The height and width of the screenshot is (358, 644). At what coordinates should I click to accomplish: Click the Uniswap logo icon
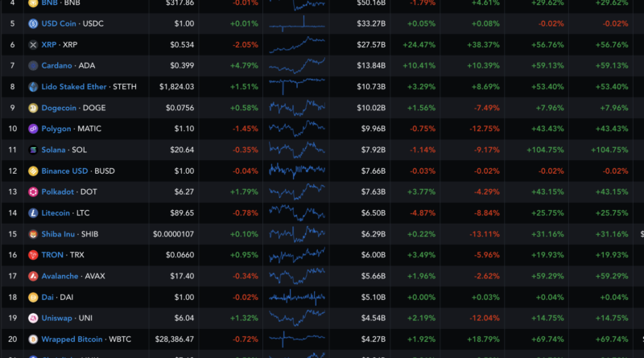pyautogui.click(x=33, y=318)
